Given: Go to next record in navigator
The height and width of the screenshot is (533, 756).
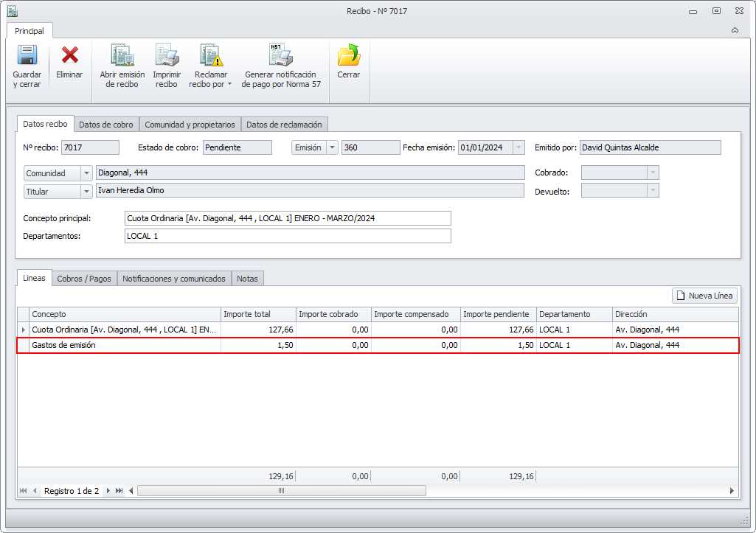Looking at the screenshot, I should [108, 491].
